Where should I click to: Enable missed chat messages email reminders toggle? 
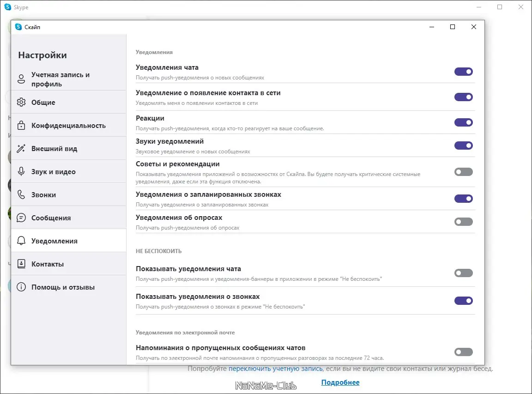[464, 352]
